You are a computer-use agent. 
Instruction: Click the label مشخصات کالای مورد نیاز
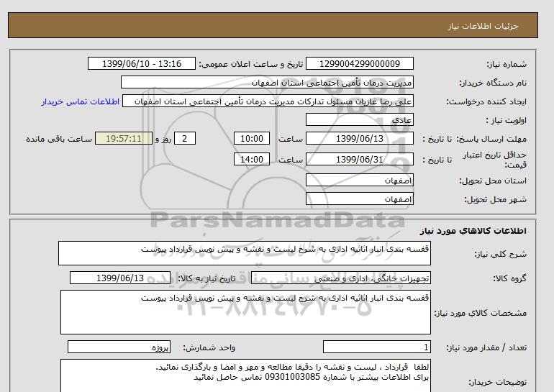click(480, 313)
